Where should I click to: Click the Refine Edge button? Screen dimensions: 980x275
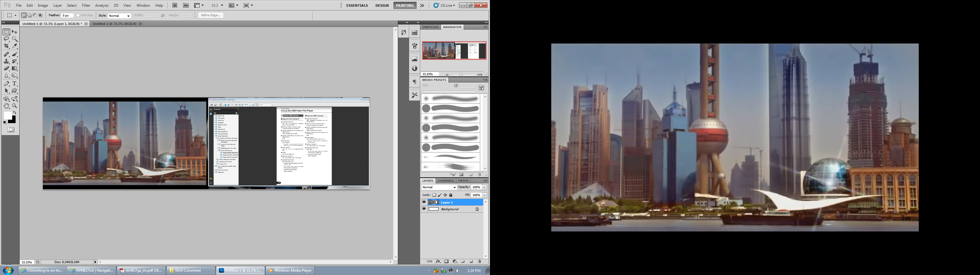point(210,15)
